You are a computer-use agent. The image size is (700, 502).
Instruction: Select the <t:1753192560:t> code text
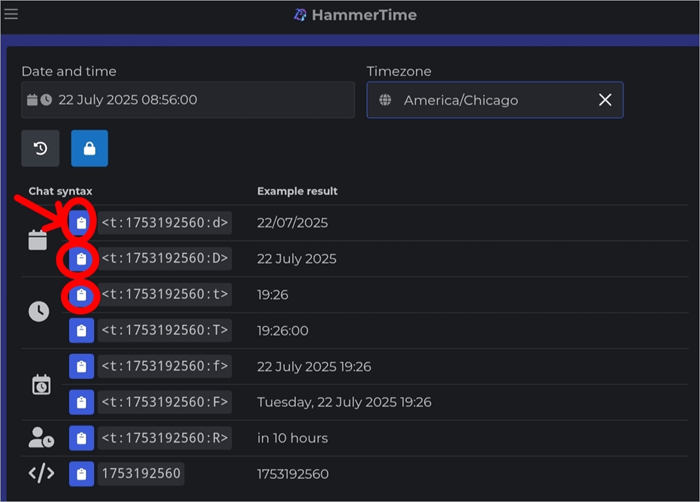[165, 294]
